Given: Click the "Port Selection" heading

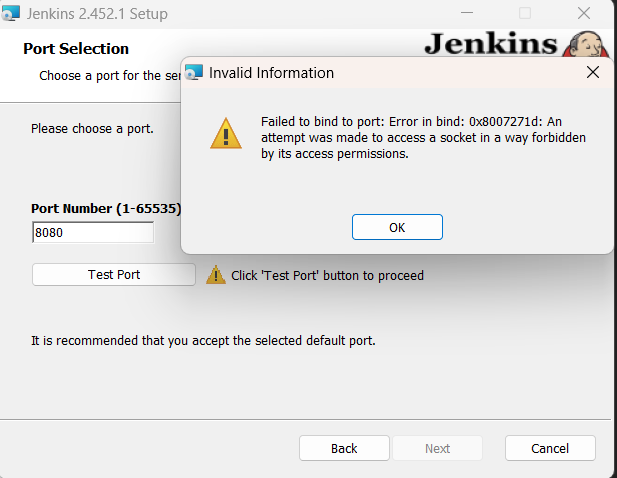Looking at the screenshot, I should tap(76, 49).
